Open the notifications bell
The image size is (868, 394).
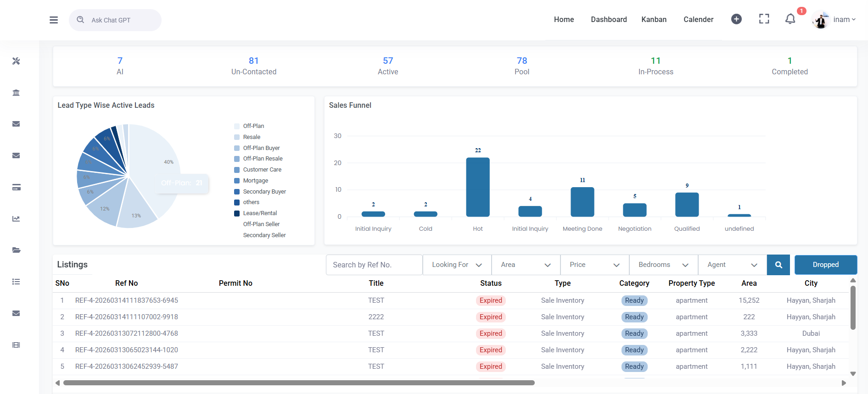[790, 19]
